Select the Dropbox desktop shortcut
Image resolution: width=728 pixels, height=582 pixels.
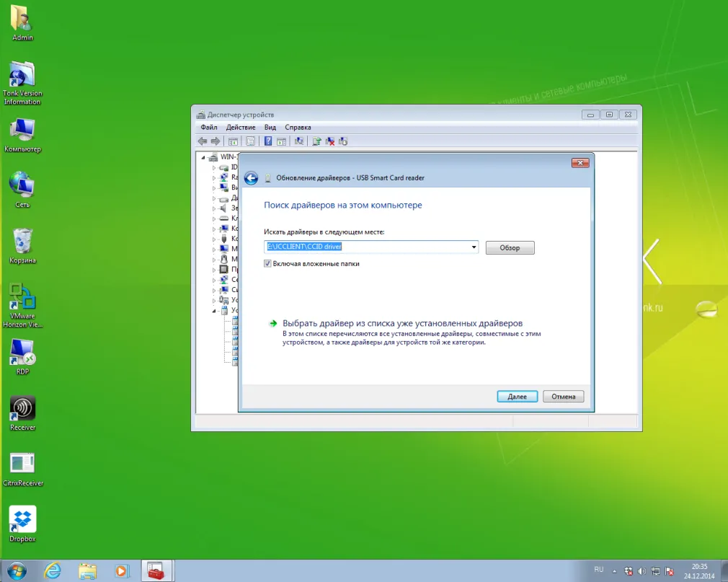(22, 524)
